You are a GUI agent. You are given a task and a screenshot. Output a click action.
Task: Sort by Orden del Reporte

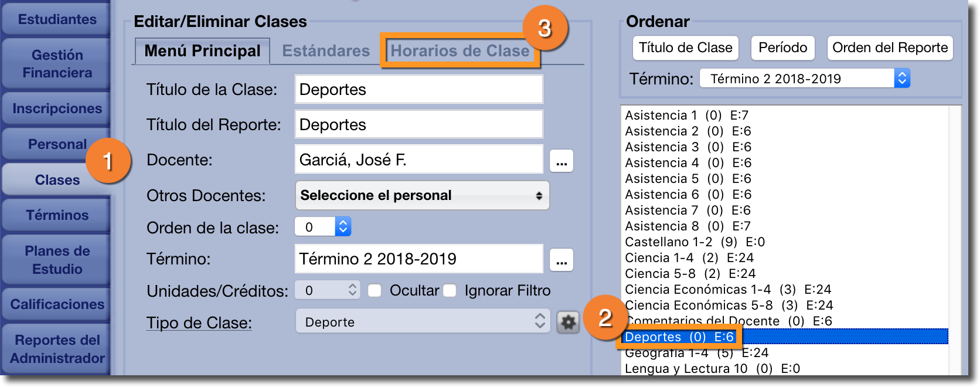tap(890, 48)
